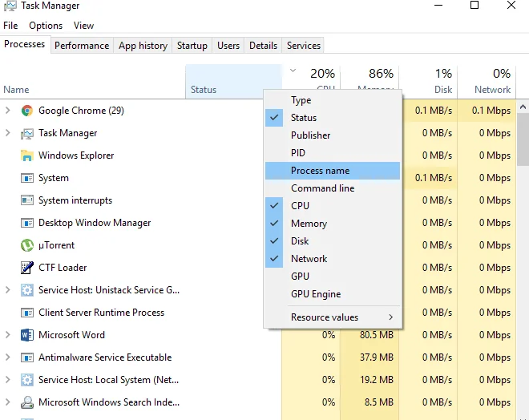Sort by the Disk column header
529x420 pixels.
click(x=428, y=82)
